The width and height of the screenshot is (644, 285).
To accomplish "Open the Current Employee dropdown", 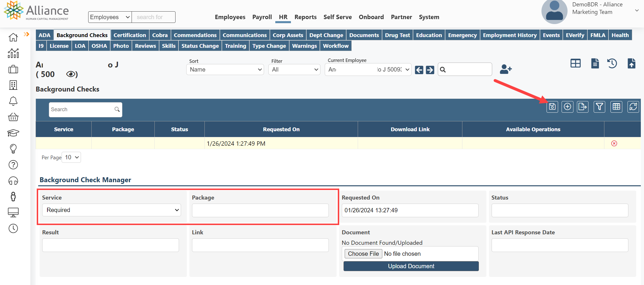I will pos(368,70).
